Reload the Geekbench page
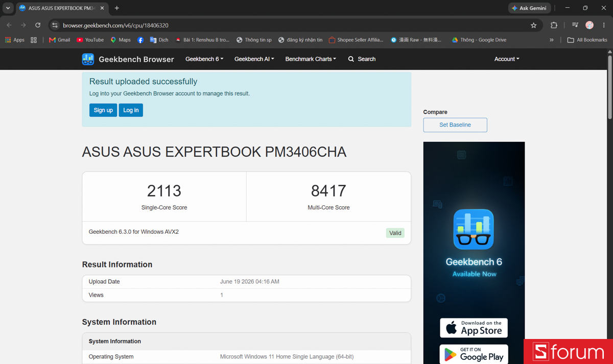 [38, 25]
